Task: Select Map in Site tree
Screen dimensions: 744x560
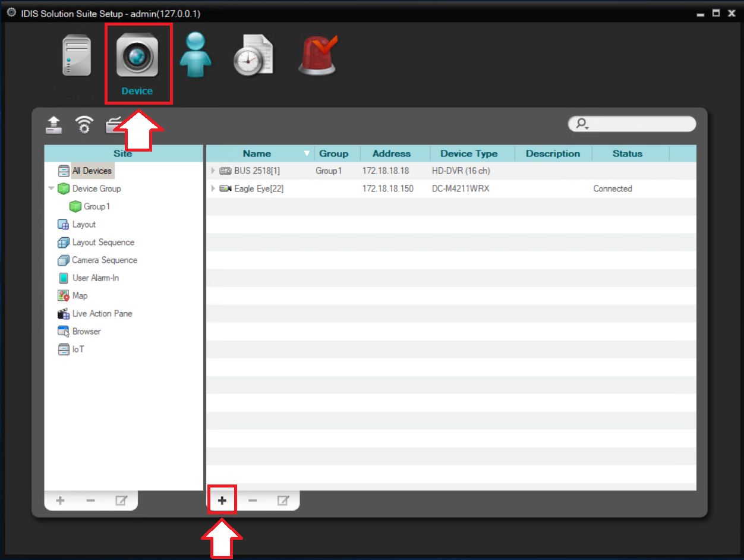Action: (80, 295)
